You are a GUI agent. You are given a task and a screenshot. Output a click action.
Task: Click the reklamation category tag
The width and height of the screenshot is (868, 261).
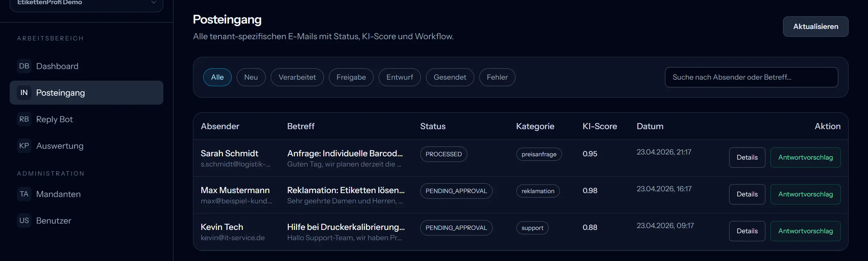click(538, 191)
